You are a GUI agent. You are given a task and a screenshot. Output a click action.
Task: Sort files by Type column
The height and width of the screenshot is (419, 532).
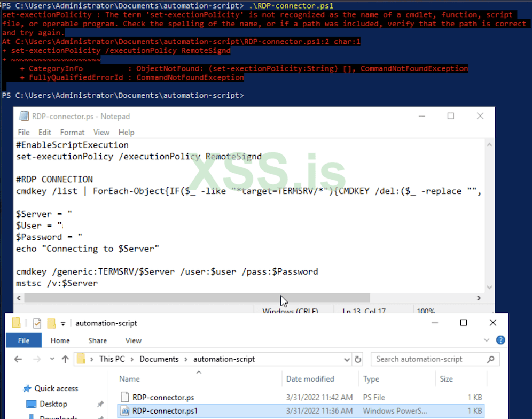tap(371, 378)
